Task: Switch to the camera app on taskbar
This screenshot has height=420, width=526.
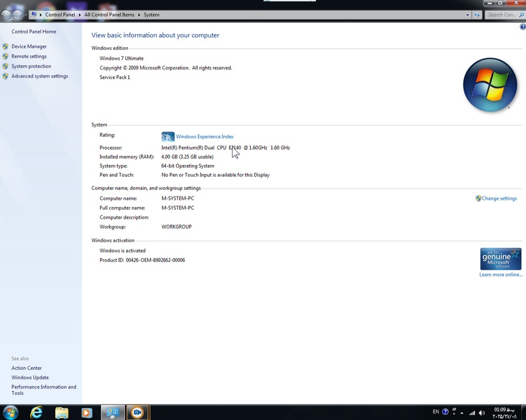Action: coord(137,412)
